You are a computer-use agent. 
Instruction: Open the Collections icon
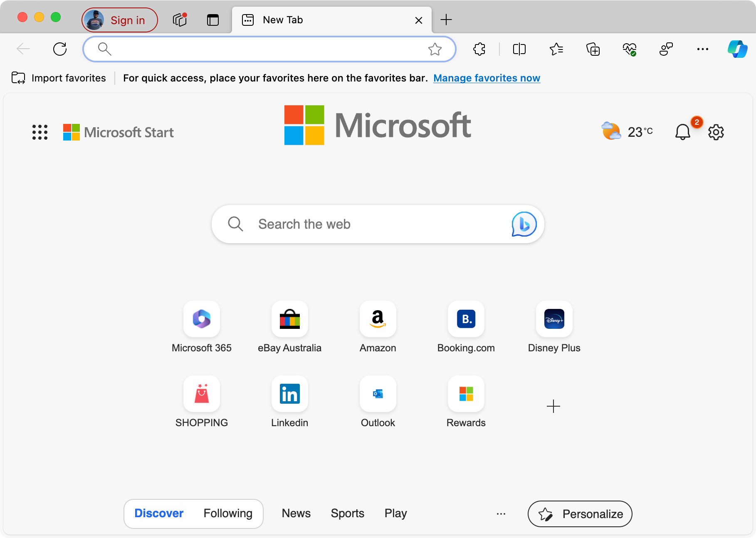coord(593,49)
